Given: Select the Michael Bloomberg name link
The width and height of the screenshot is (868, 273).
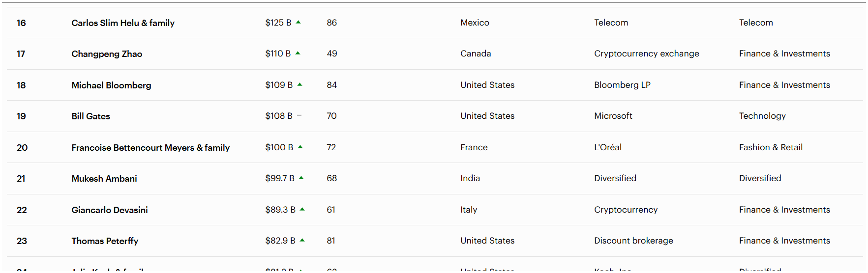Looking at the screenshot, I should (111, 85).
